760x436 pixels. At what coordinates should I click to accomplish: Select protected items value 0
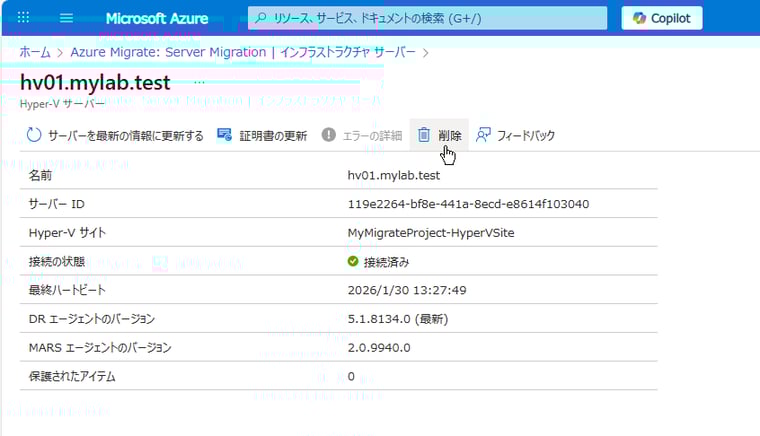click(351, 376)
